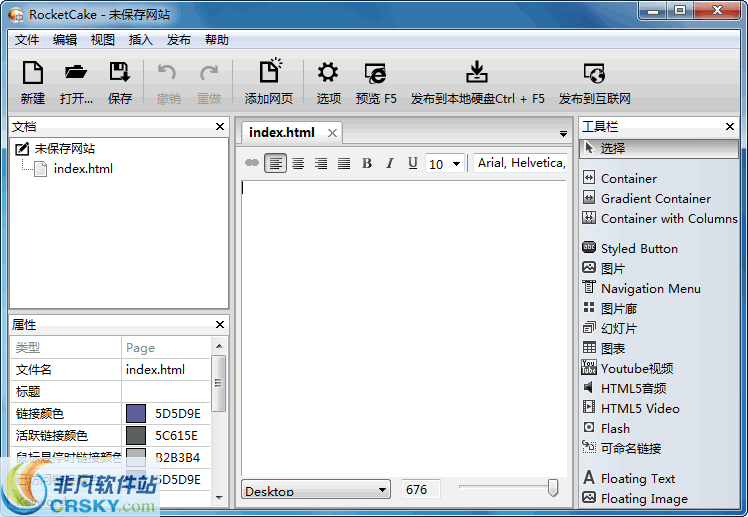Viewport: 748px width, 517px height.
Task: Open the Desktop view dropdown
Action: [316, 489]
